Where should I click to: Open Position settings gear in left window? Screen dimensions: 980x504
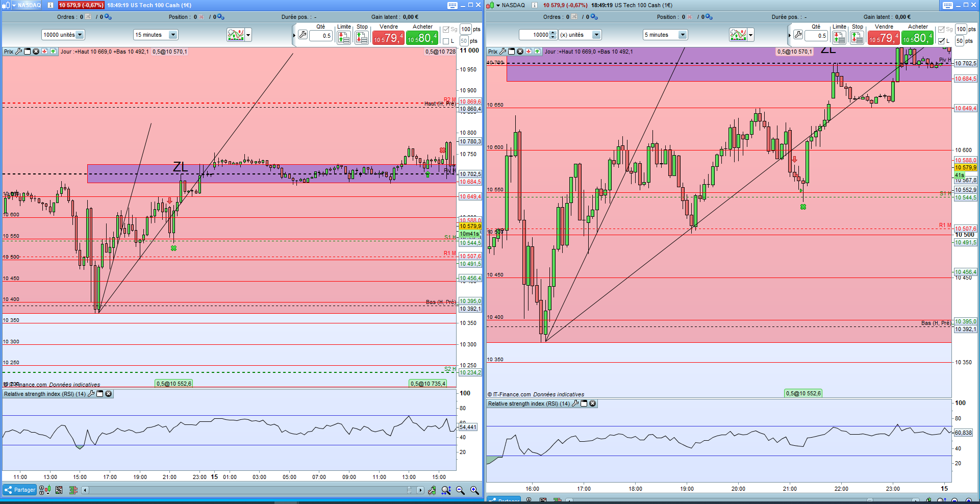[221, 17]
